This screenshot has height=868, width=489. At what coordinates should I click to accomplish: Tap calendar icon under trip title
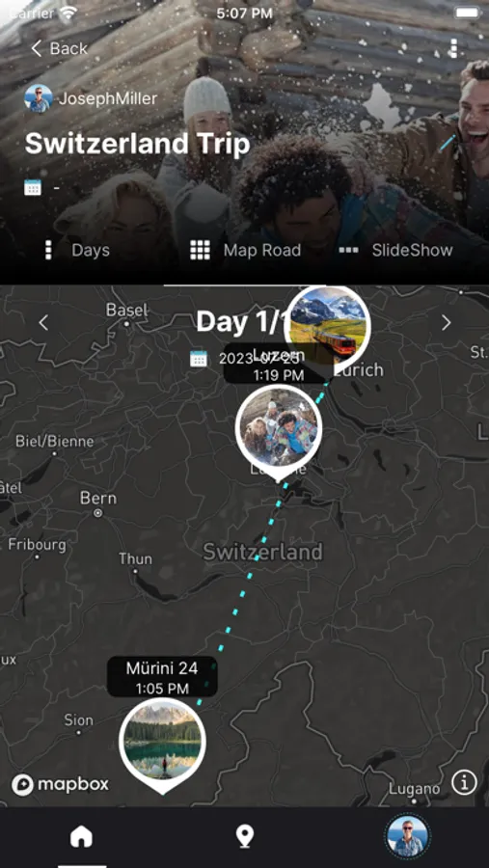coord(33,188)
